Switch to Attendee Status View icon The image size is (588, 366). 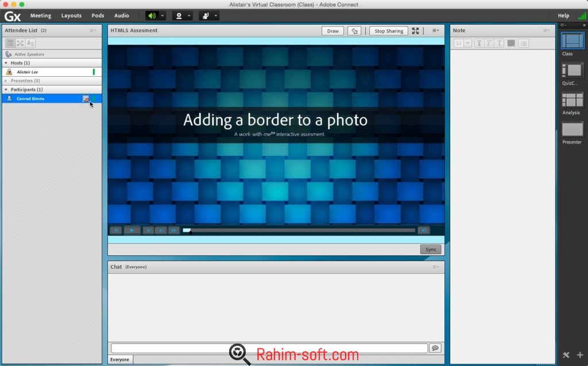tap(30, 44)
